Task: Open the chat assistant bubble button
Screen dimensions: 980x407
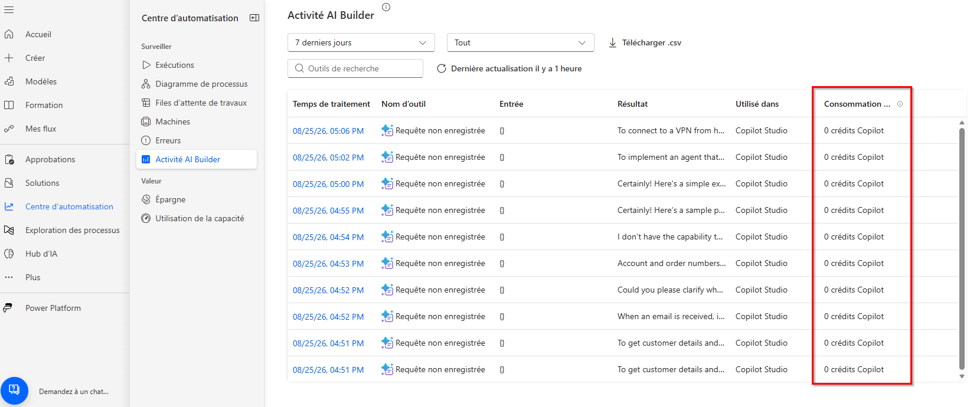Action: coord(14,390)
